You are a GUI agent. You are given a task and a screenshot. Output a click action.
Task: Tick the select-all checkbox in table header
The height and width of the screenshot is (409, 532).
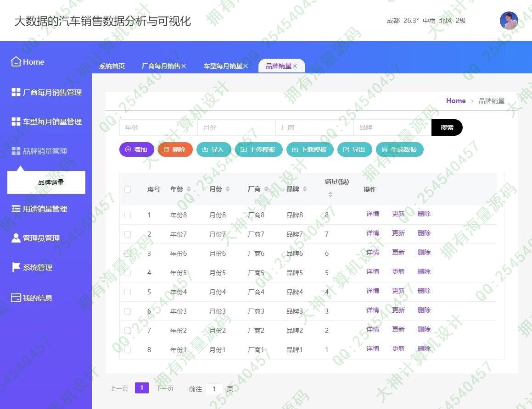pyautogui.click(x=128, y=189)
